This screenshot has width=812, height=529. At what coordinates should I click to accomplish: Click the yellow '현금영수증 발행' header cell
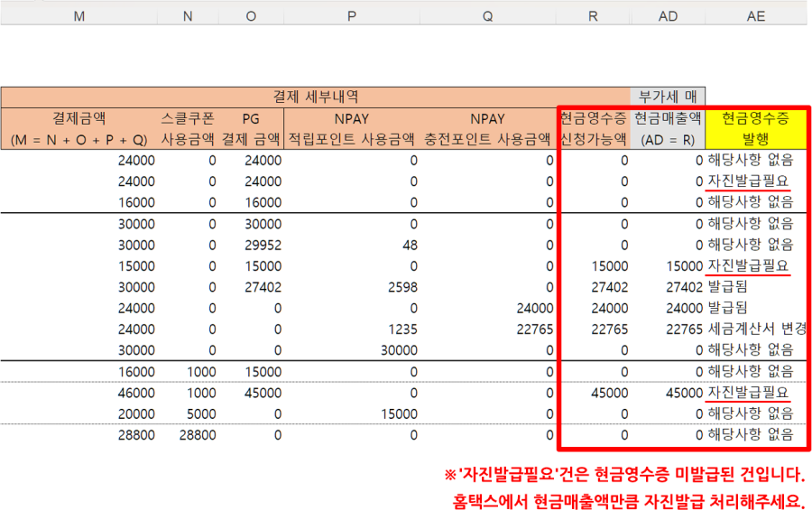756,128
